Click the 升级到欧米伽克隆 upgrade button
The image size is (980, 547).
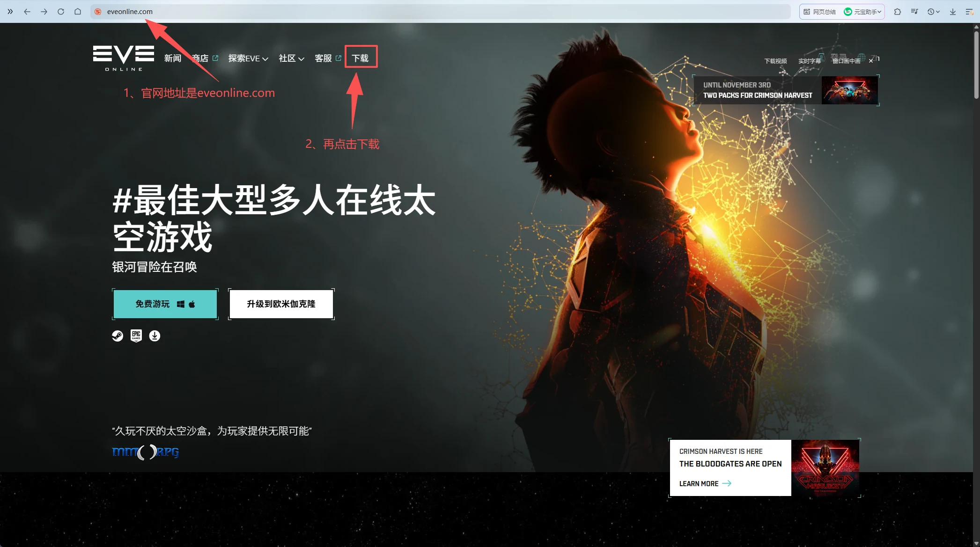pyautogui.click(x=281, y=304)
